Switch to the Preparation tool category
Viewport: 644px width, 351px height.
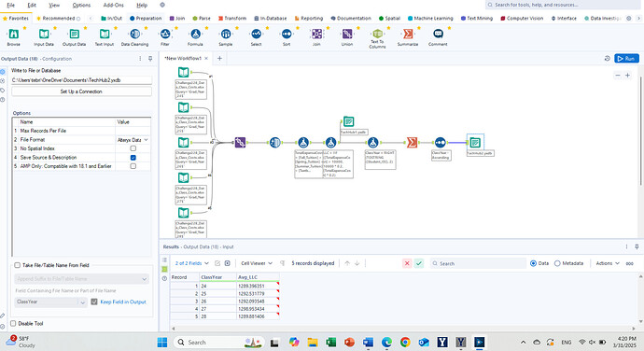146,18
